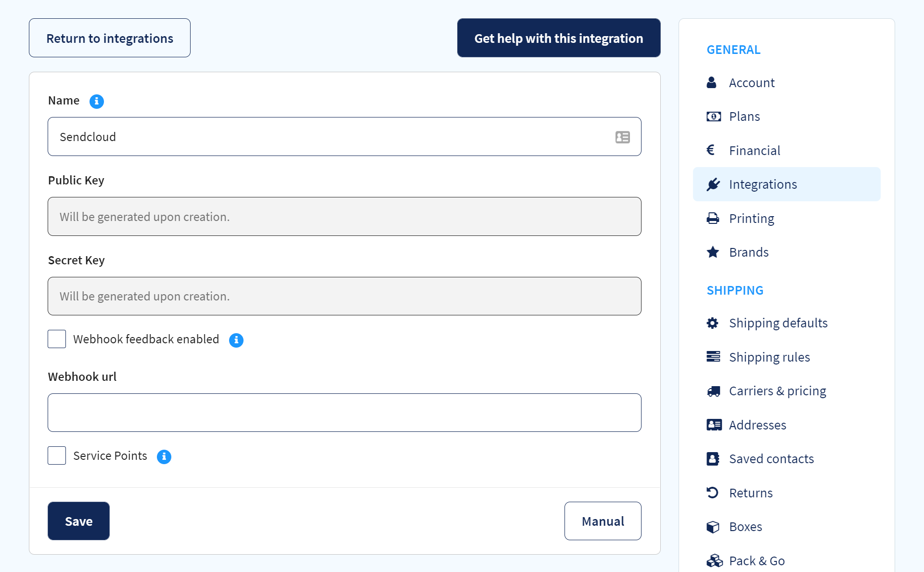Click the Secret Key label
This screenshot has height=572, width=924.
click(76, 260)
